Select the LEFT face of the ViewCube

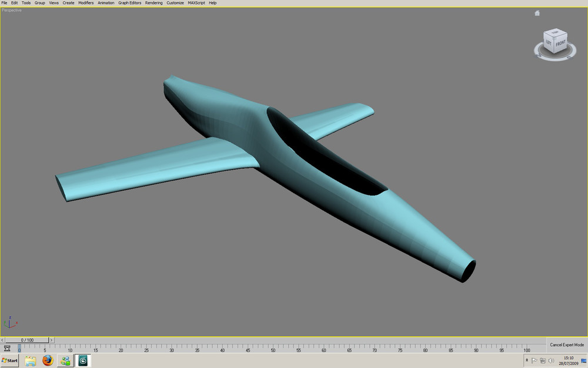(x=549, y=42)
